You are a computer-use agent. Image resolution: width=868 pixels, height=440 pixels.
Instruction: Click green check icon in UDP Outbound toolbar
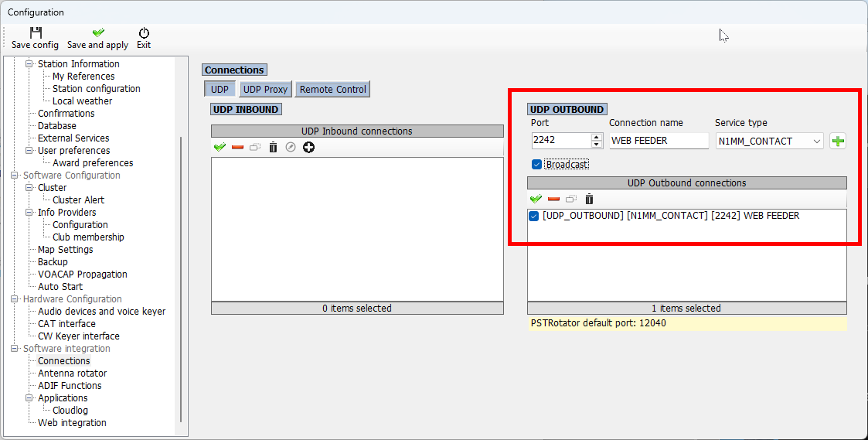pyautogui.click(x=536, y=199)
